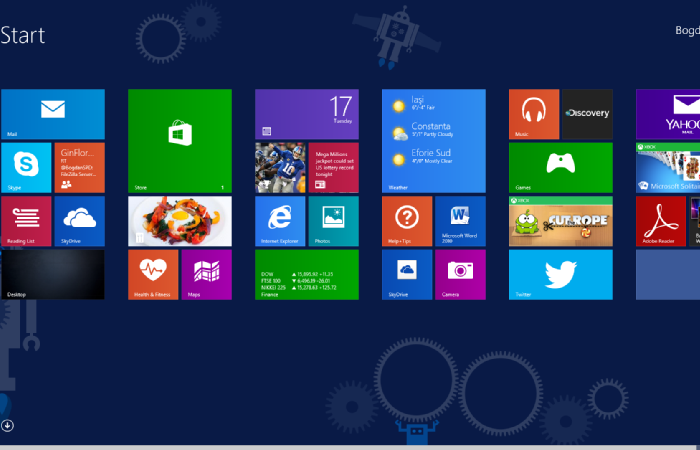Open the Music headphones tile

click(534, 114)
